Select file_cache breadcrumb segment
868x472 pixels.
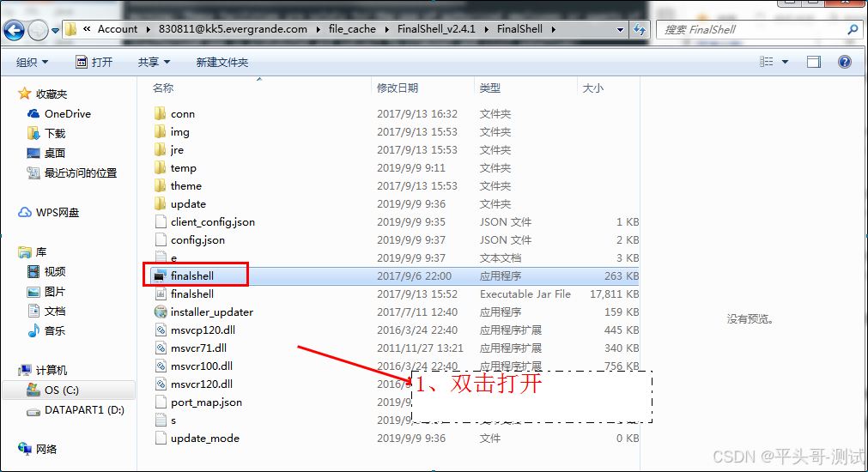[352, 29]
